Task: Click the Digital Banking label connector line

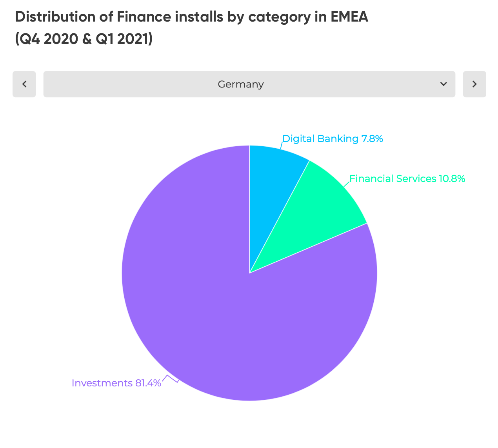Action: [281, 146]
